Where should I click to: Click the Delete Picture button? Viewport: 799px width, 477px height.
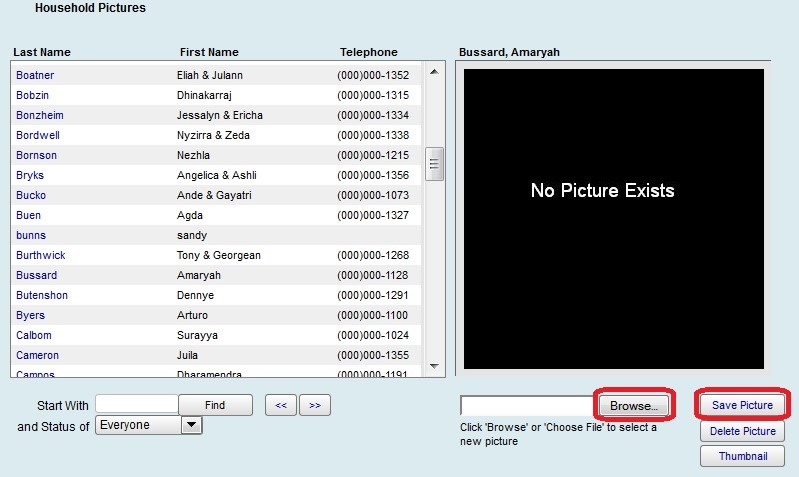pos(742,431)
